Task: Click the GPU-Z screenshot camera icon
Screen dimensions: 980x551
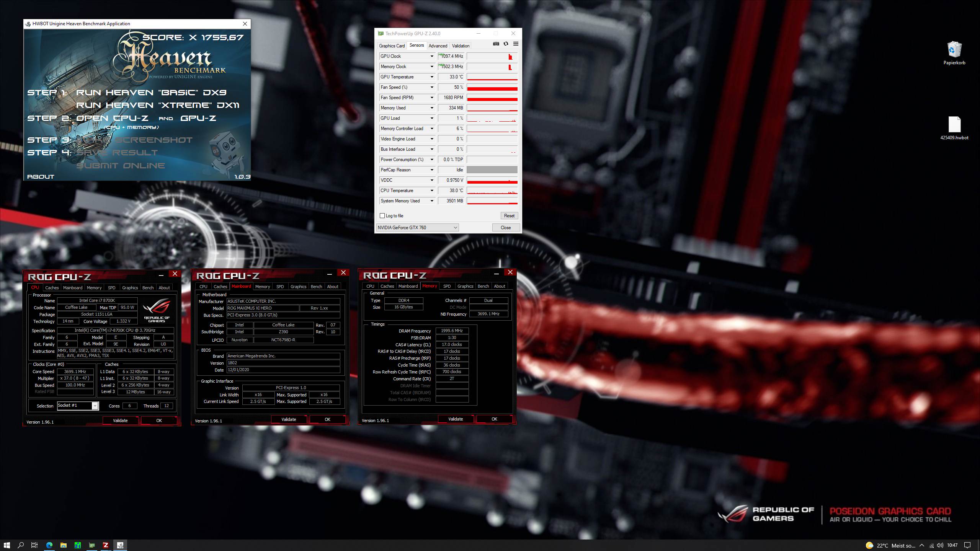Action: pos(496,44)
